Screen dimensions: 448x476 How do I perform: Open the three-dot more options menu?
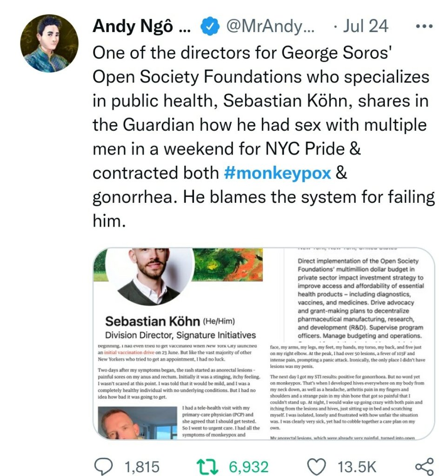pyautogui.click(x=424, y=26)
